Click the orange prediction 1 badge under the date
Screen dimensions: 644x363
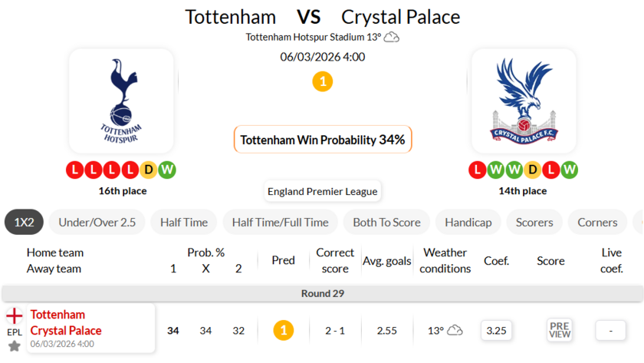tap(323, 81)
